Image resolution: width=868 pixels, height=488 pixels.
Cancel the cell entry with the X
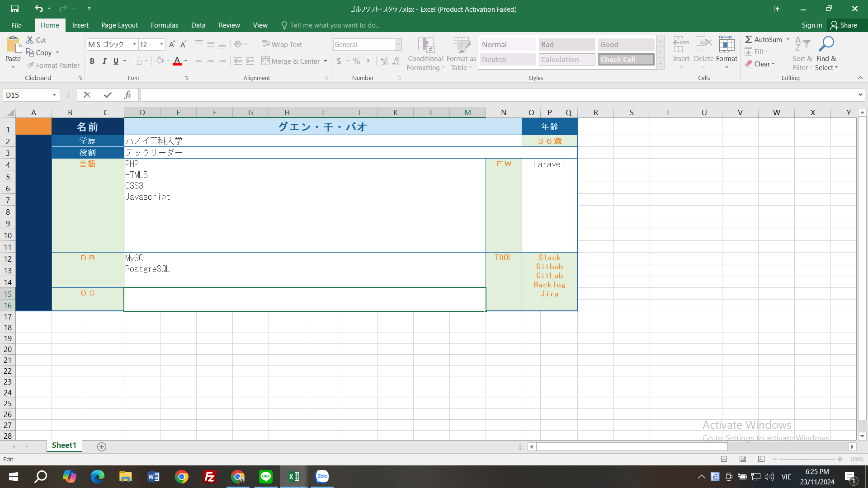pos(87,95)
